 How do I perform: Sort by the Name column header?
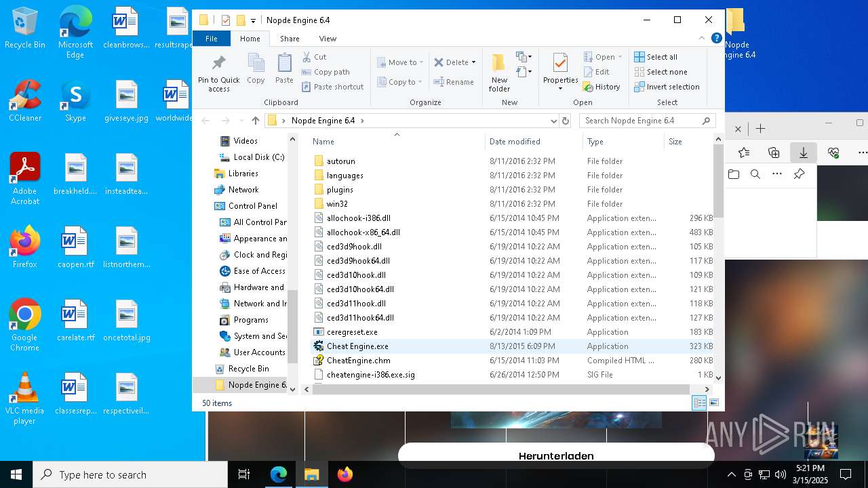click(x=397, y=141)
